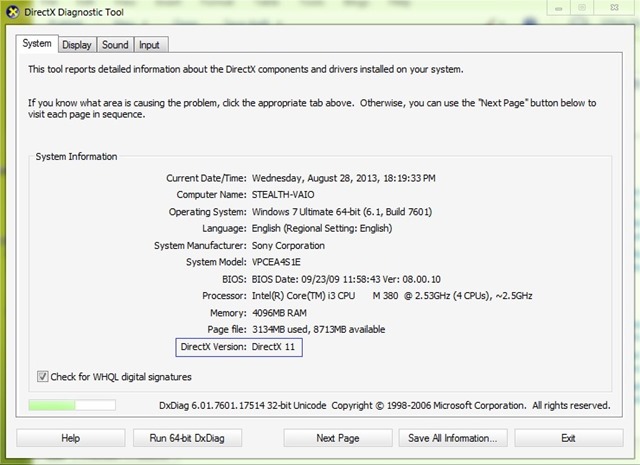Click the Sony Corporation manufacturer value
Image resolution: width=640 pixels, height=465 pixels.
coord(288,246)
